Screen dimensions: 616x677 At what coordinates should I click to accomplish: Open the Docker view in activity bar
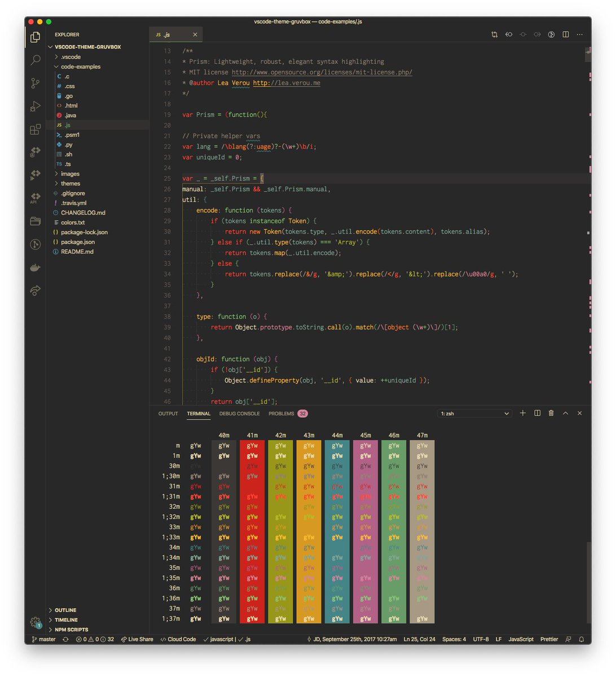click(x=35, y=267)
